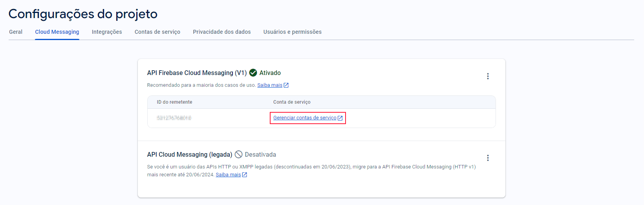
Task: Open the Privacidade dos dados tab
Action: [x=222, y=32]
